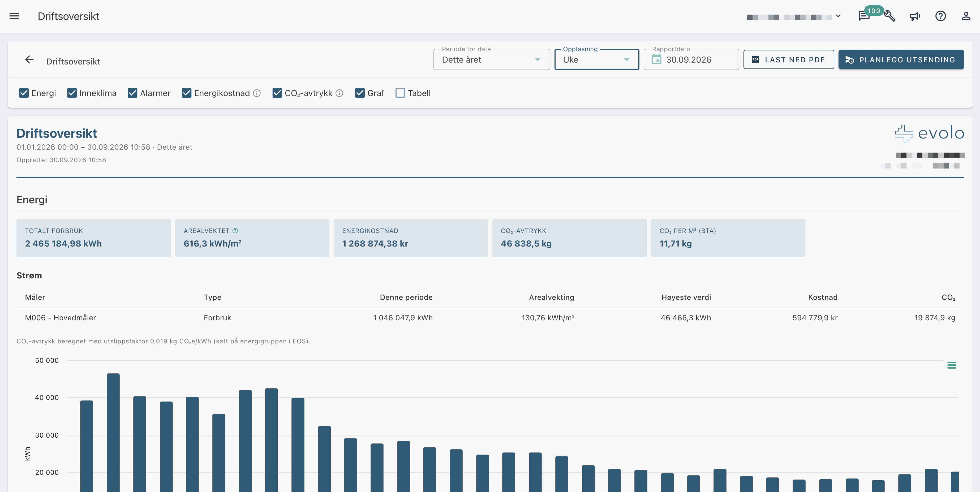Open the help question mark icon
The height and width of the screenshot is (492, 980).
pos(940,16)
